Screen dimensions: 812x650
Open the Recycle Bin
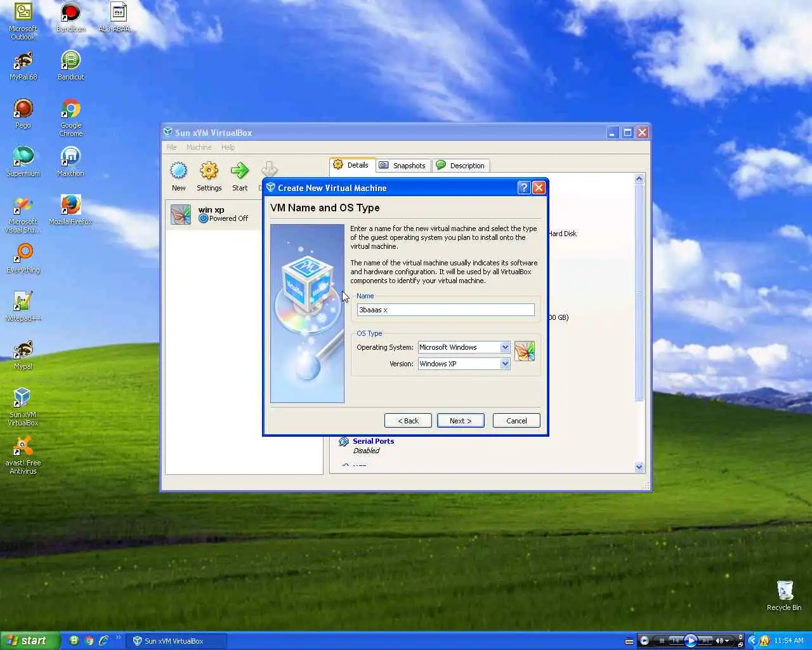784,596
